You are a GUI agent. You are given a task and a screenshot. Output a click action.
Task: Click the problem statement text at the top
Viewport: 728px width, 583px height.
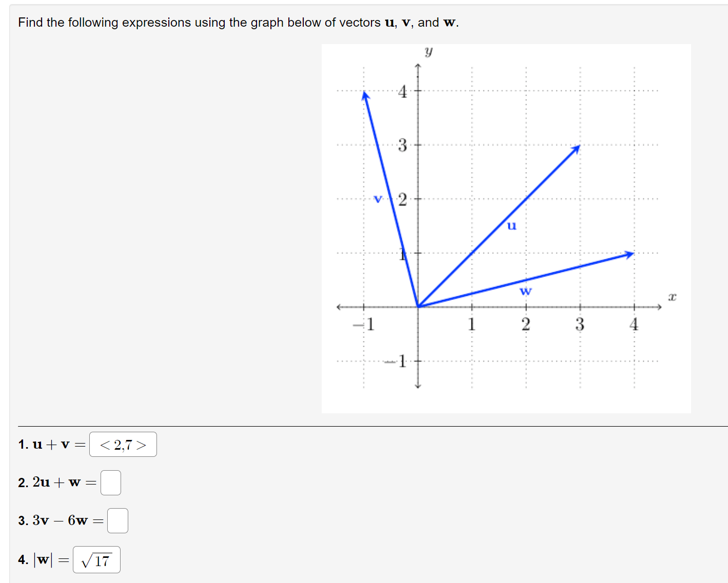coord(237,22)
